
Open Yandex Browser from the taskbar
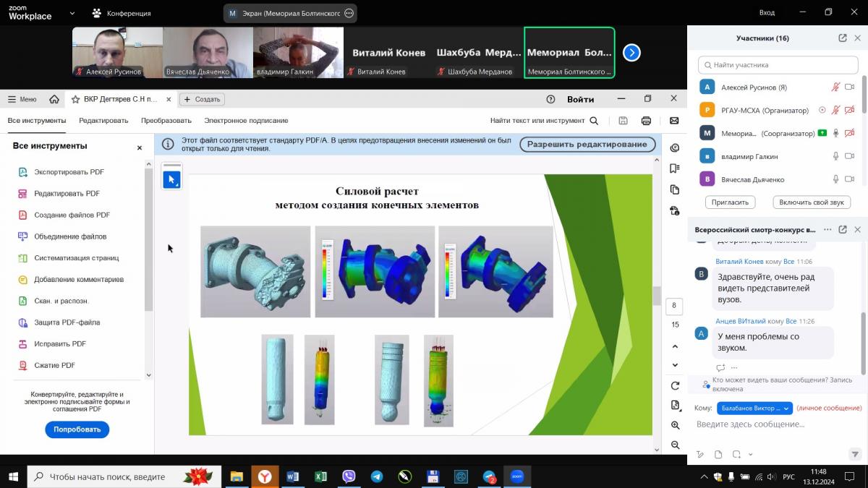265,476
